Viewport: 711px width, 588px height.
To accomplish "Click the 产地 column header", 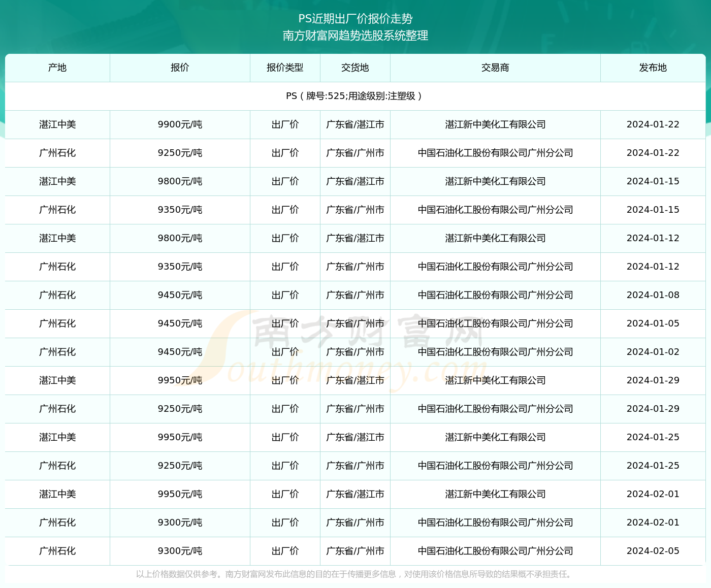I will point(57,68).
